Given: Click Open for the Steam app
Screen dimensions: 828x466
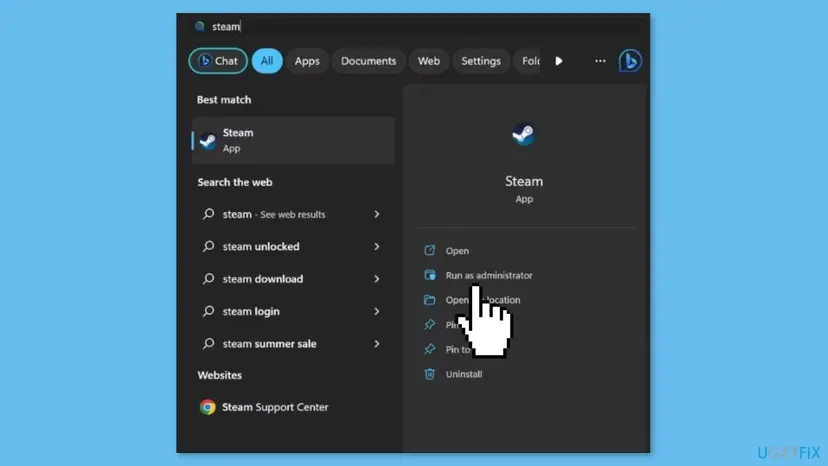Looking at the screenshot, I should click(457, 250).
